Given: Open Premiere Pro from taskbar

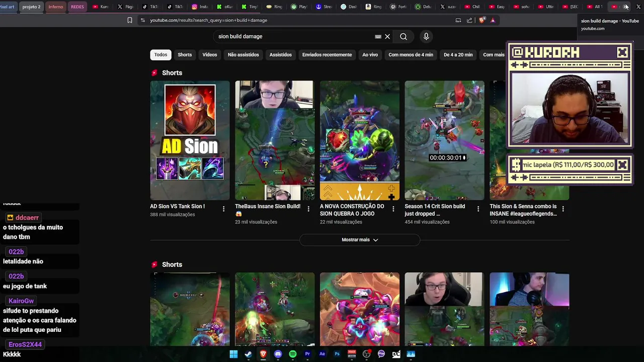Looking at the screenshot, I should [307, 354].
